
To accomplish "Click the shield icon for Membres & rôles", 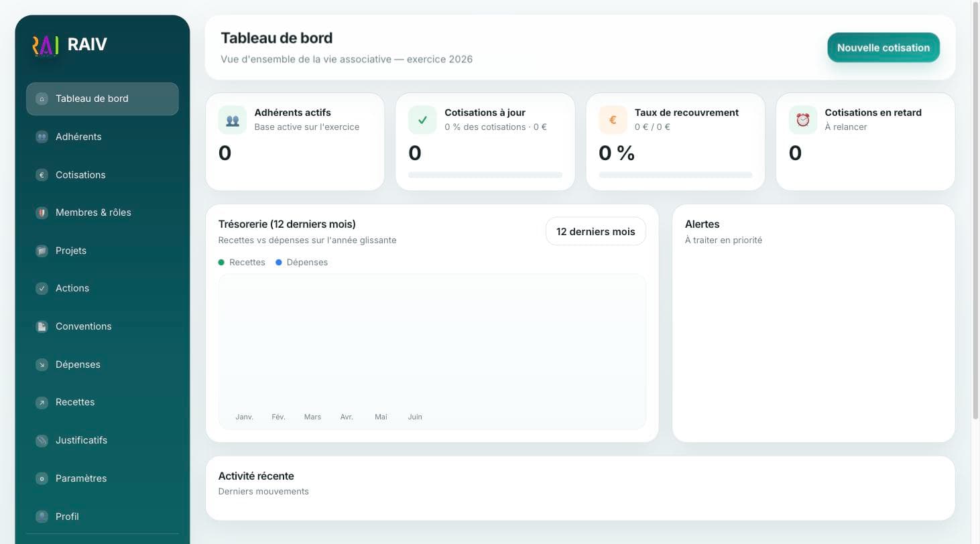I will (x=42, y=212).
